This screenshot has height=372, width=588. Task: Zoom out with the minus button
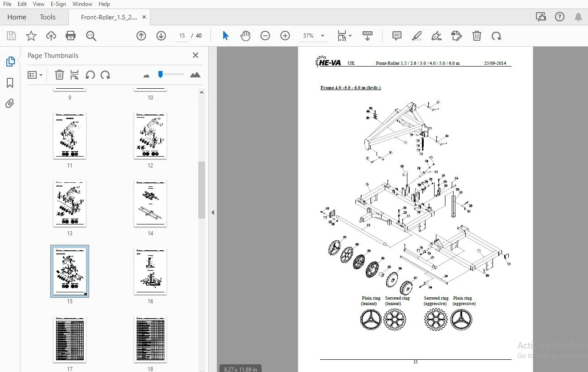click(265, 36)
